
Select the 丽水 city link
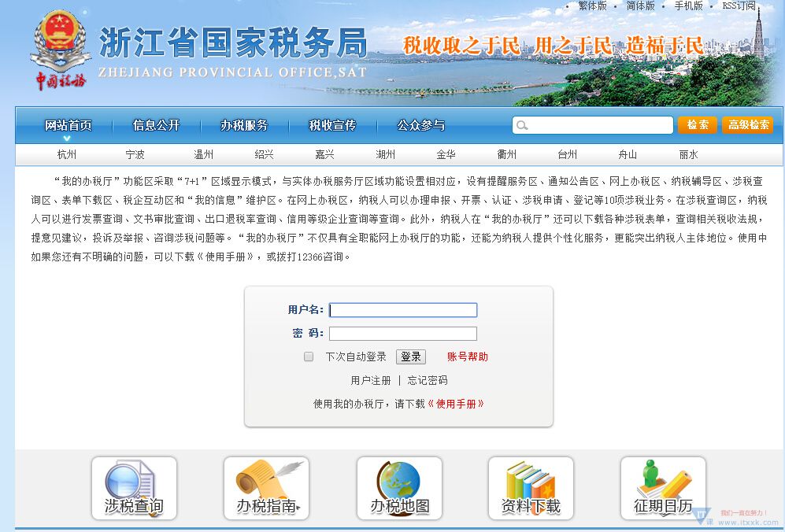[688, 155]
